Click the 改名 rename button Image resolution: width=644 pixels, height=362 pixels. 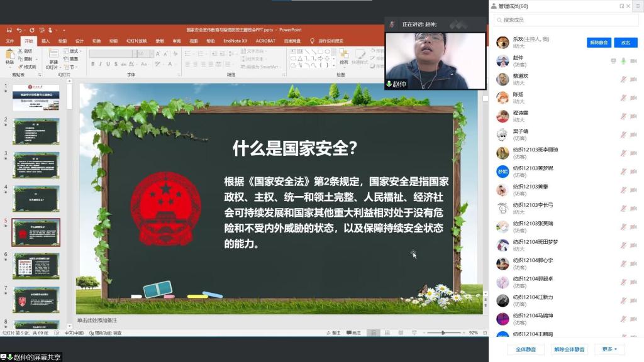pyautogui.click(x=625, y=43)
